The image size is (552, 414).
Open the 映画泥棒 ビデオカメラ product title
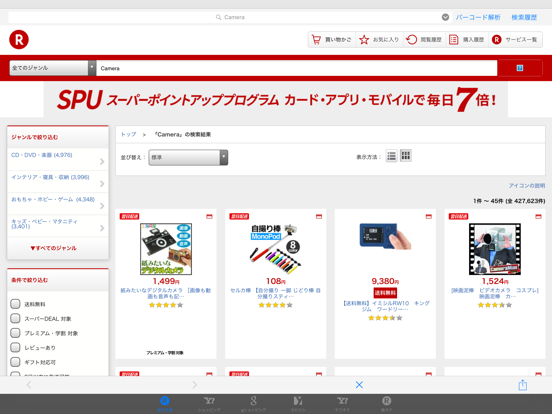pos(495,293)
